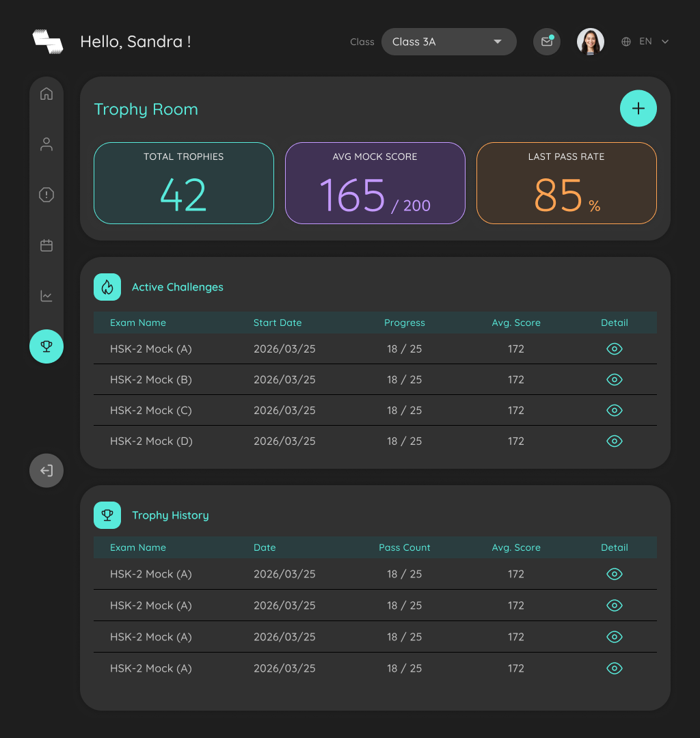The height and width of the screenshot is (738, 700).
Task: Click the trophy icon beside Trophy History
Action: click(x=107, y=515)
